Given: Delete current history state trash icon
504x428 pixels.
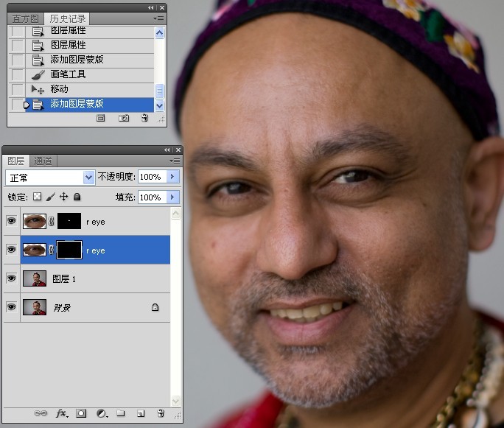Looking at the screenshot, I should pos(144,119).
